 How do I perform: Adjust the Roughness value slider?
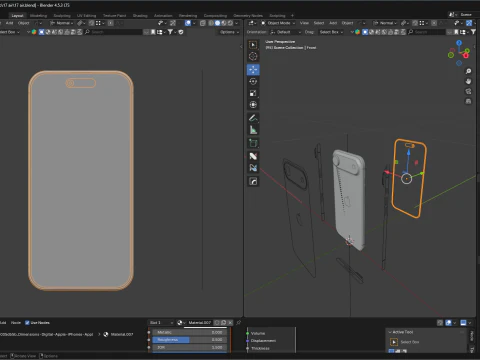[x=190, y=340]
